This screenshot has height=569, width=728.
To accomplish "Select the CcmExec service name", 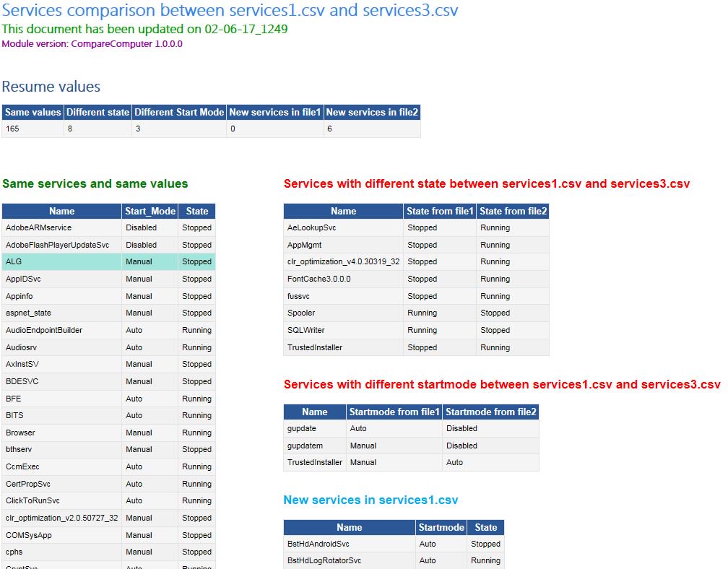I will click(23, 467).
